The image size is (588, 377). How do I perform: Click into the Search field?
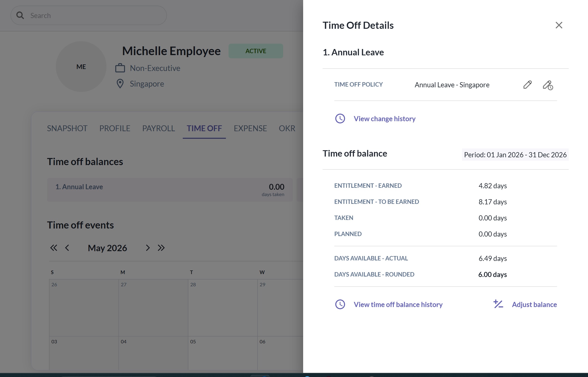(x=88, y=15)
